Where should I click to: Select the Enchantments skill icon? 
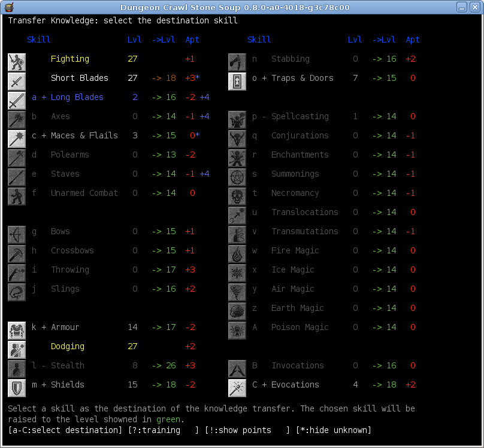coord(237,158)
